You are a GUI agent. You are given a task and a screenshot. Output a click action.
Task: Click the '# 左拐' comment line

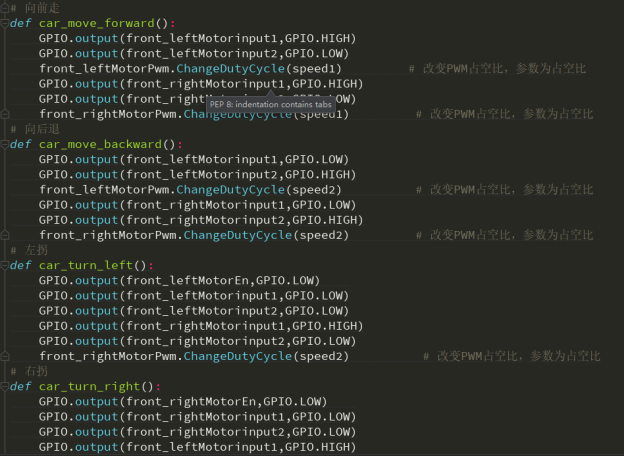[29, 250]
